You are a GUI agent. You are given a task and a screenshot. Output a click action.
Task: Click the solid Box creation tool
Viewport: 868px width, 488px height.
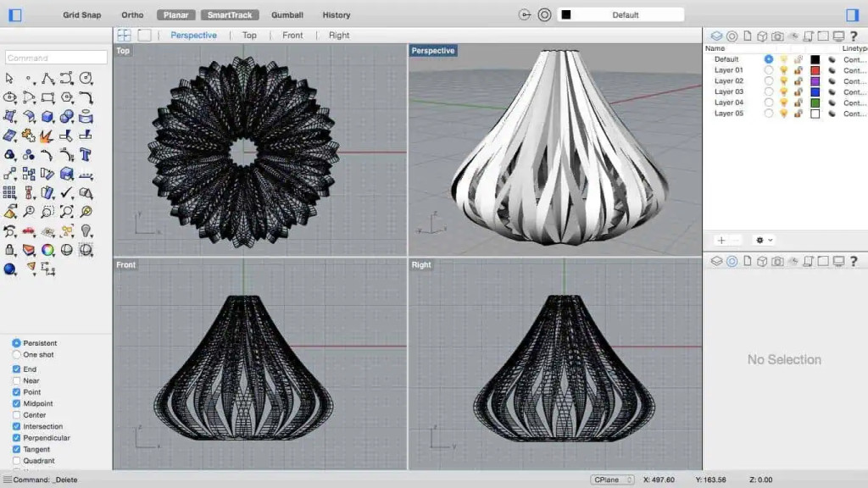tap(47, 116)
